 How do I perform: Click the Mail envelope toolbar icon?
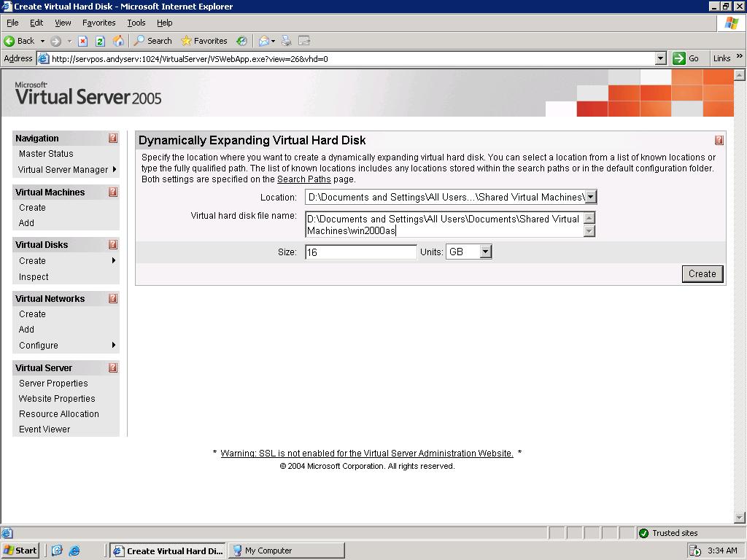coord(263,41)
